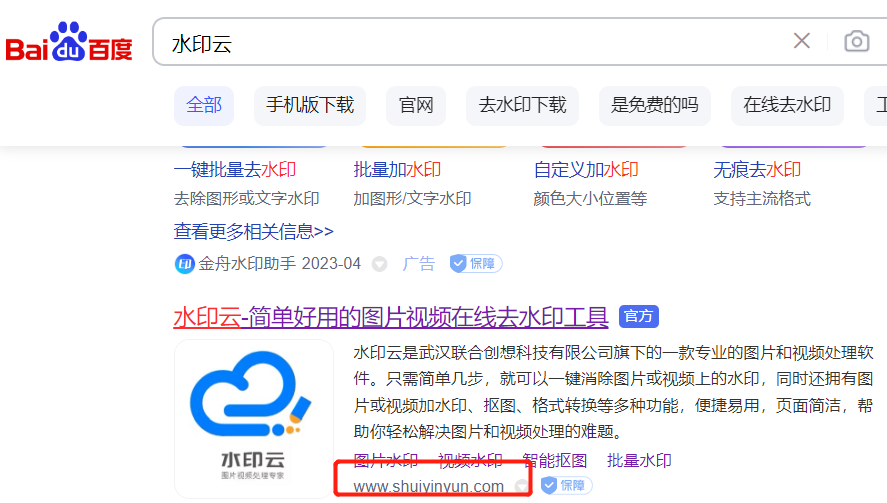Click the 官方 badge next to title
This screenshot has height=503, width=887.
pyautogui.click(x=638, y=317)
